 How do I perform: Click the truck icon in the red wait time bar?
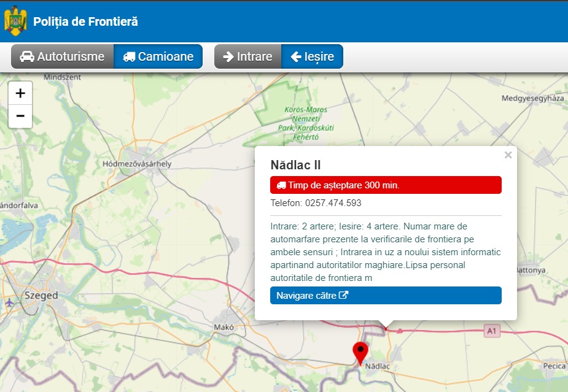[x=281, y=185]
